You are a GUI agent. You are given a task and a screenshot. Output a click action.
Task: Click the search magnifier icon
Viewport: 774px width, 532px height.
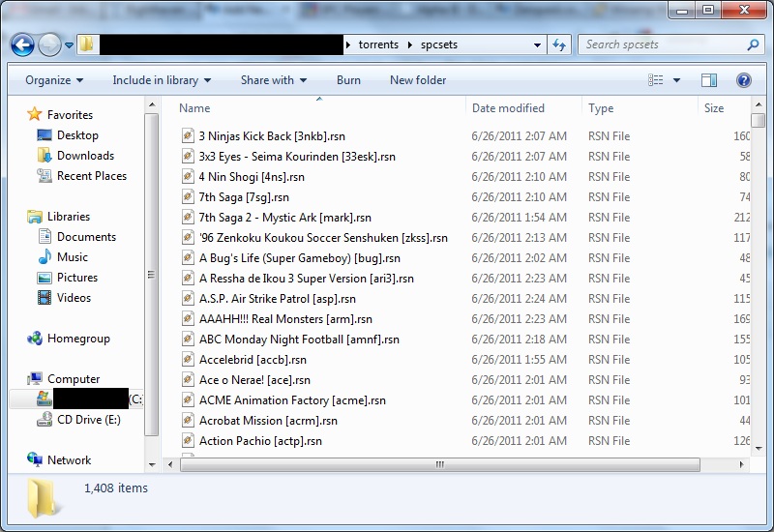pos(753,44)
